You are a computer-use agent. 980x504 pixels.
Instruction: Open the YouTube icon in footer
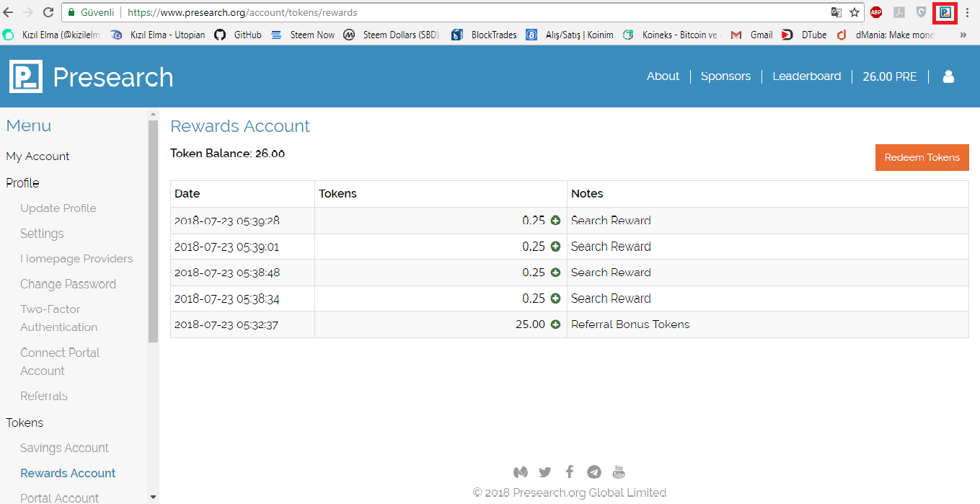coord(619,472)
